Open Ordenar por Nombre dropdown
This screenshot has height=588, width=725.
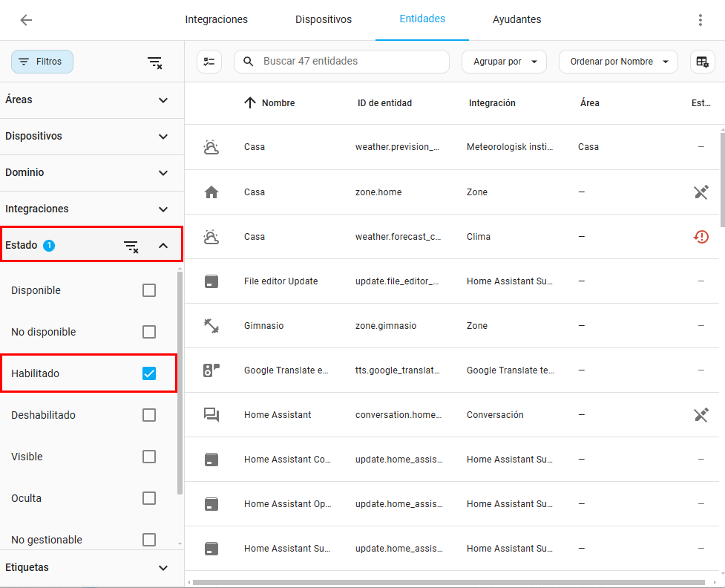coord(617,62)
